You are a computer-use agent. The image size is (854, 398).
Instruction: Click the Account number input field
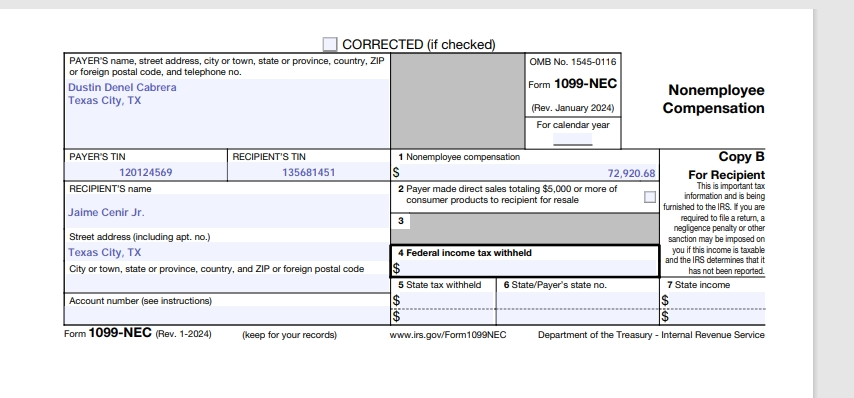click(227, 315)
